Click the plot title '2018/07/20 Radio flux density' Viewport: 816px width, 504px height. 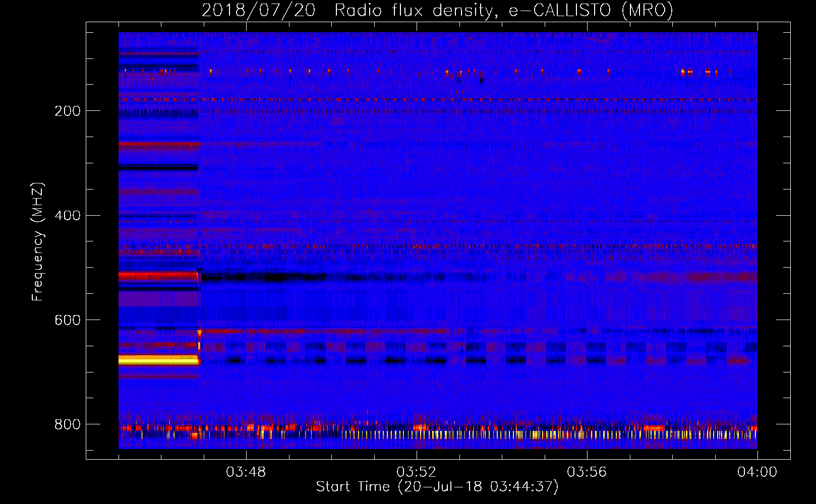(437, 10)
